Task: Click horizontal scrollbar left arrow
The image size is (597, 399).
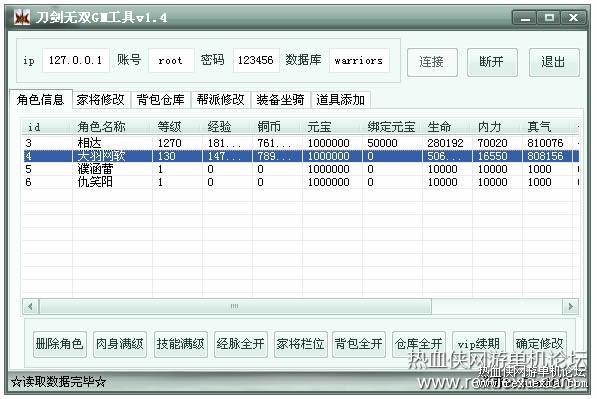Action: pos(30,306)
